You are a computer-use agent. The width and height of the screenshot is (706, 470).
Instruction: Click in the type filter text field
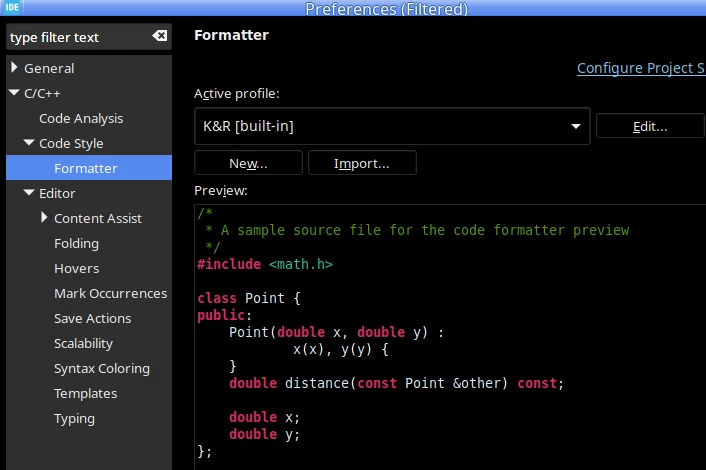[79, 37]
